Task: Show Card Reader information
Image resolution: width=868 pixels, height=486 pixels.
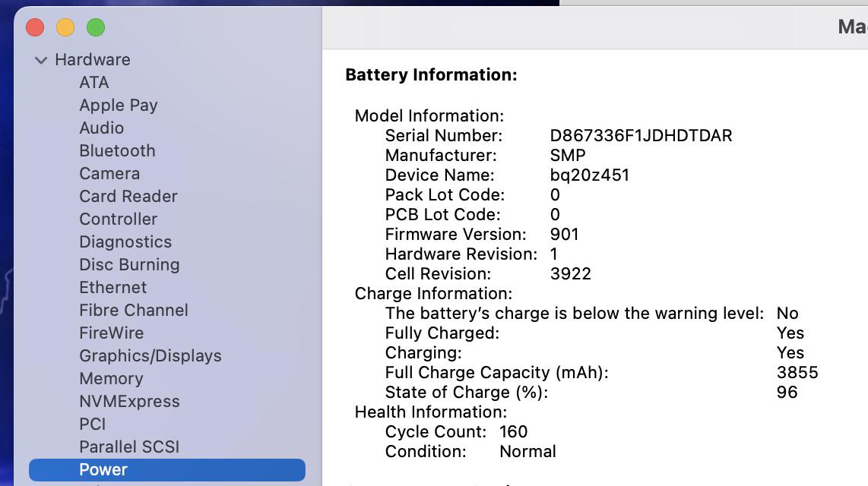Action: [x=128, y=196]
